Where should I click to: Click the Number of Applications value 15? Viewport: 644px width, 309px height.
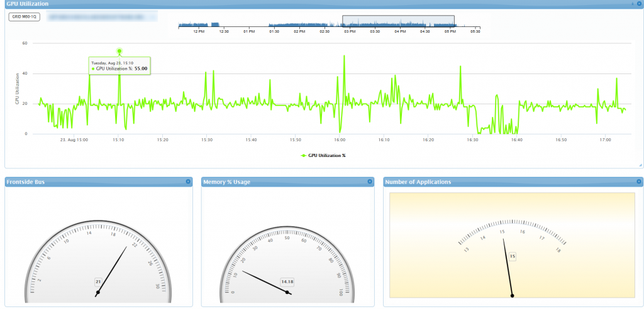[512, 256]
